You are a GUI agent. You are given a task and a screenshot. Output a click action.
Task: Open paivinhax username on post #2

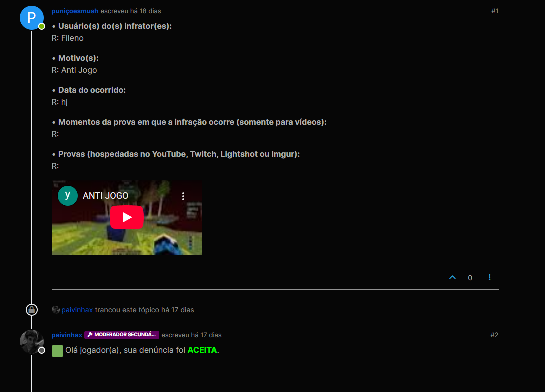(67, 335)
